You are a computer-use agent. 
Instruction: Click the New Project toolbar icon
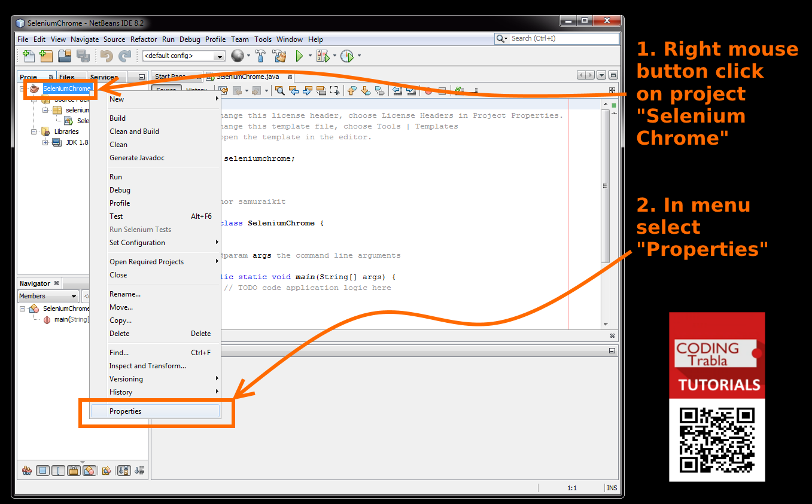click(46, 56)
